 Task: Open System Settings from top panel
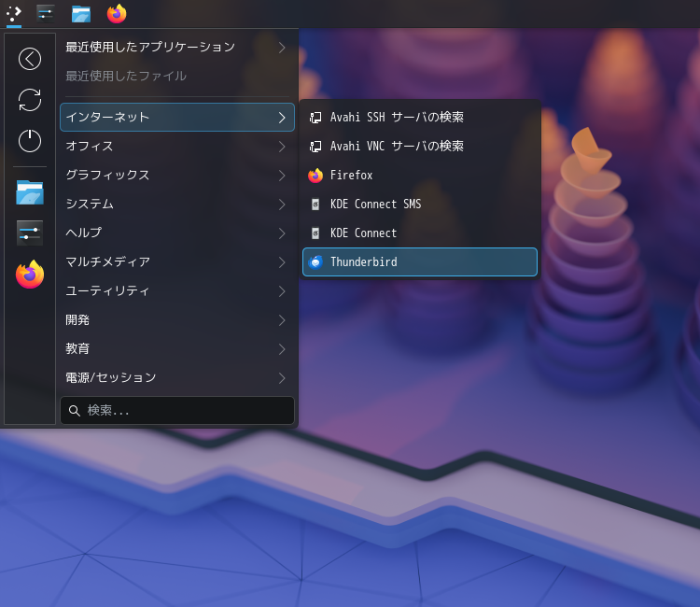tap(46, 13)
